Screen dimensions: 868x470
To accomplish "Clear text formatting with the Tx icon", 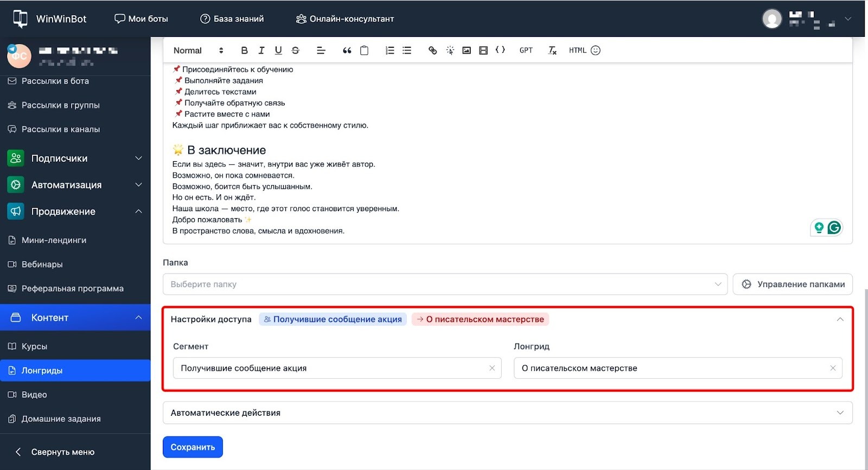I will point(552,50).
